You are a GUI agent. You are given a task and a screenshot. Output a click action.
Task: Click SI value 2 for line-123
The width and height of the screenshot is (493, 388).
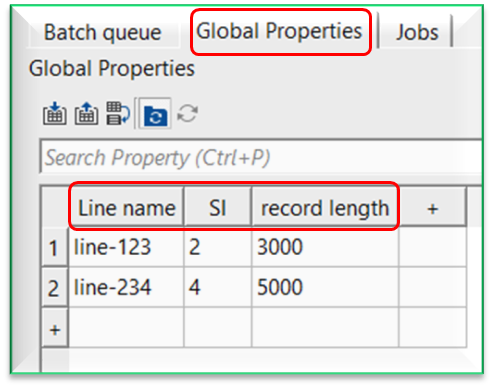click(218, 247)
